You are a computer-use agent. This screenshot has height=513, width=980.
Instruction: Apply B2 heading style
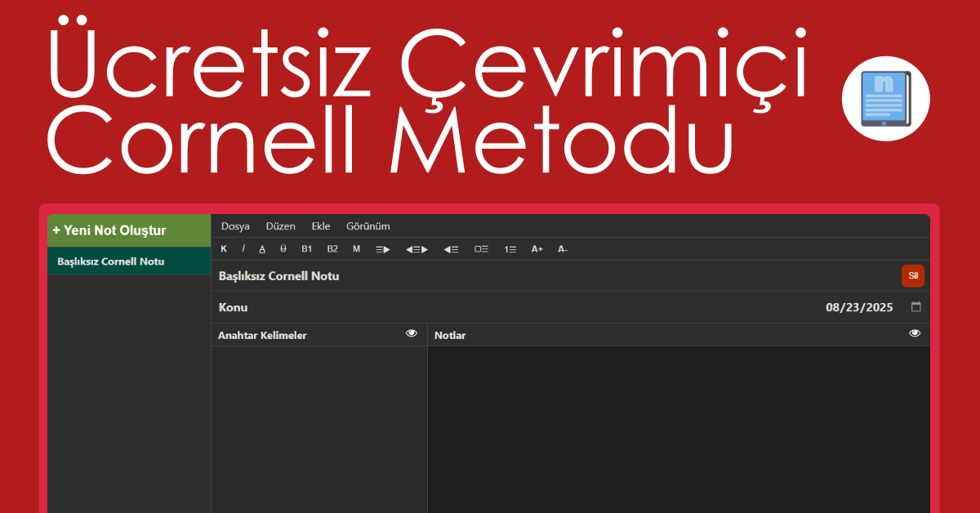coord(332,249)
